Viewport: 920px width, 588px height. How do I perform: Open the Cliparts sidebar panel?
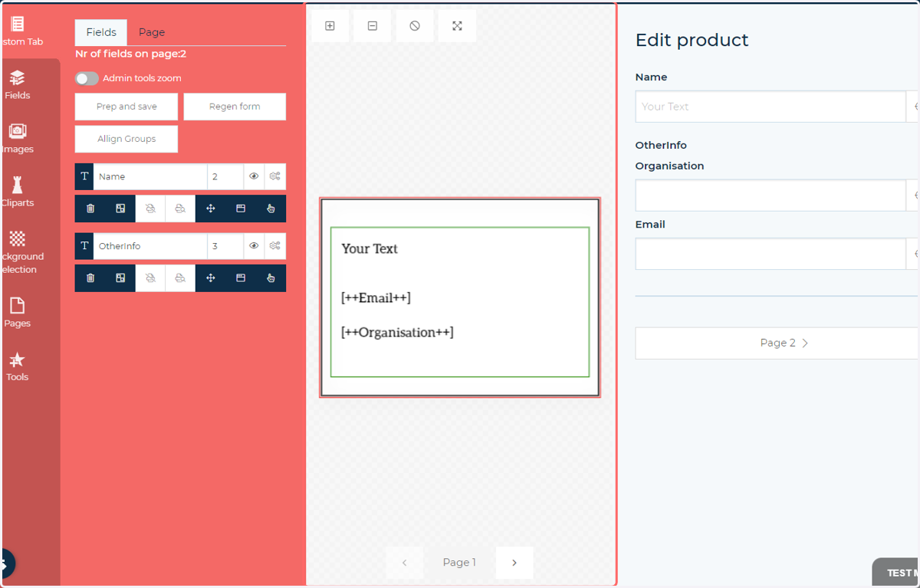pyautogui.click(x=18, y=192)
